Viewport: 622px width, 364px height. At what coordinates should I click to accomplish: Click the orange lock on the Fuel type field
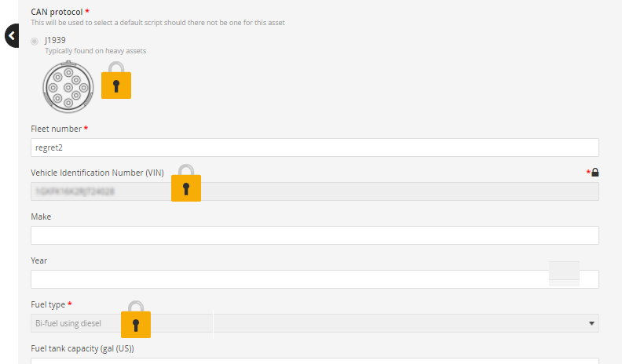[136, 321]
